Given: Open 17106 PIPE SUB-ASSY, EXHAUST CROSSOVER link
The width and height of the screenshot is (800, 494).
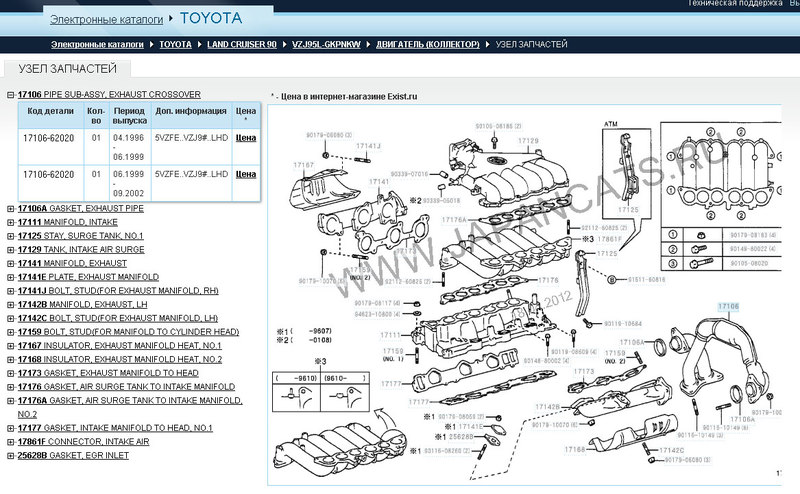Looking at the screenshot, I should click(x=109, y=94).
